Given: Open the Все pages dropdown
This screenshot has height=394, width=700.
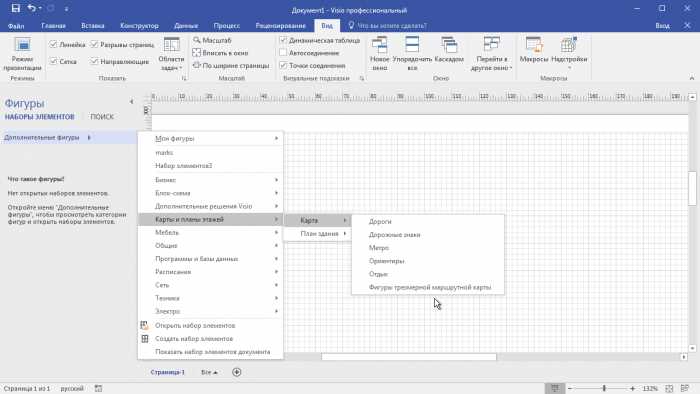Looking at the screenshot, I should point(209,372).
